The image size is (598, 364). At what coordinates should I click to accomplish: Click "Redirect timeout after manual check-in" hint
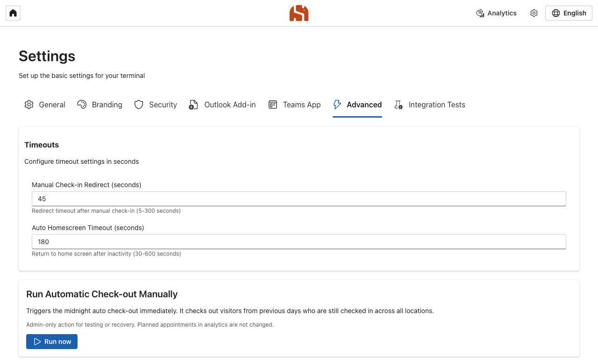pyautogui.click(x=106, y=211)
